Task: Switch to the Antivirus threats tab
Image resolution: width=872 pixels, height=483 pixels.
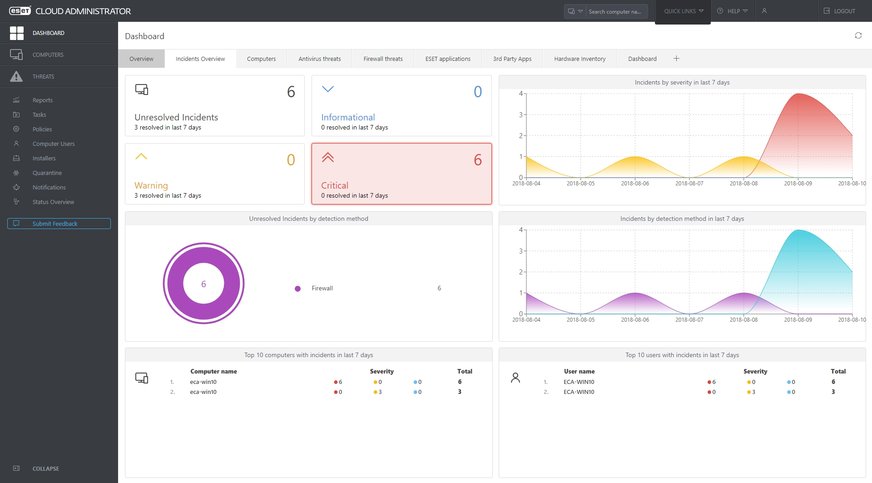Action: (318, 59)
